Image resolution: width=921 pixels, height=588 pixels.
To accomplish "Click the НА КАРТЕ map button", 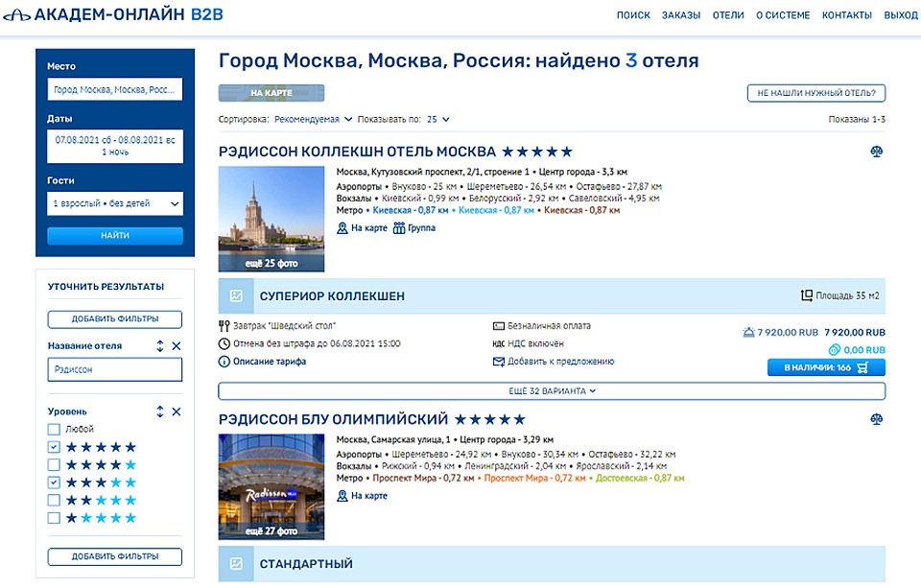I will point(272,93).
